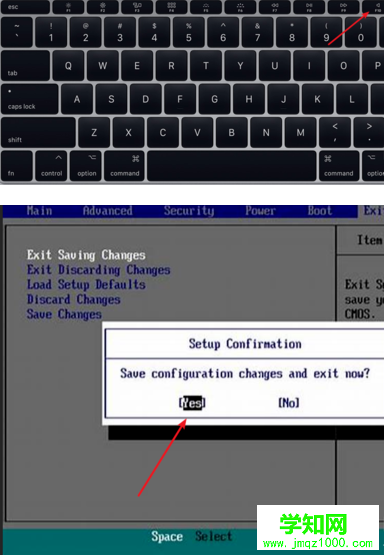The image size is (384, 555).
Task: Click the shift key
Action: click(38, 133)
